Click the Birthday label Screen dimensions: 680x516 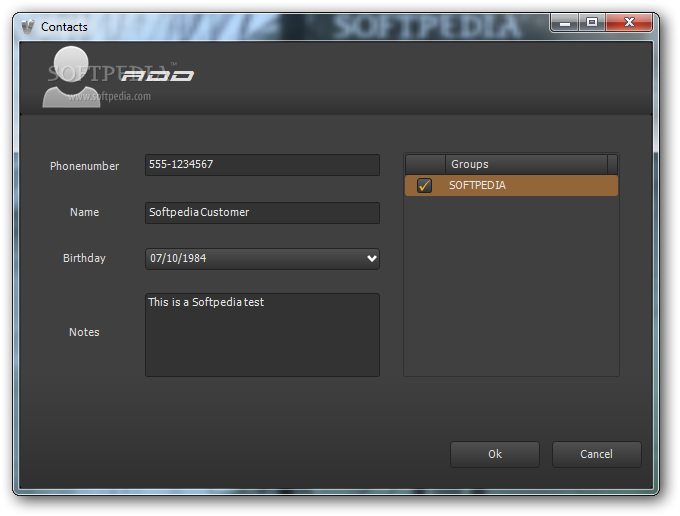pos(84,258)
